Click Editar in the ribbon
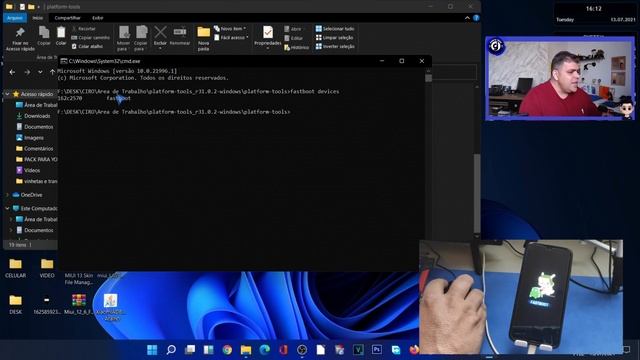This screenshot has width=640, height=360. pos(293,38)
